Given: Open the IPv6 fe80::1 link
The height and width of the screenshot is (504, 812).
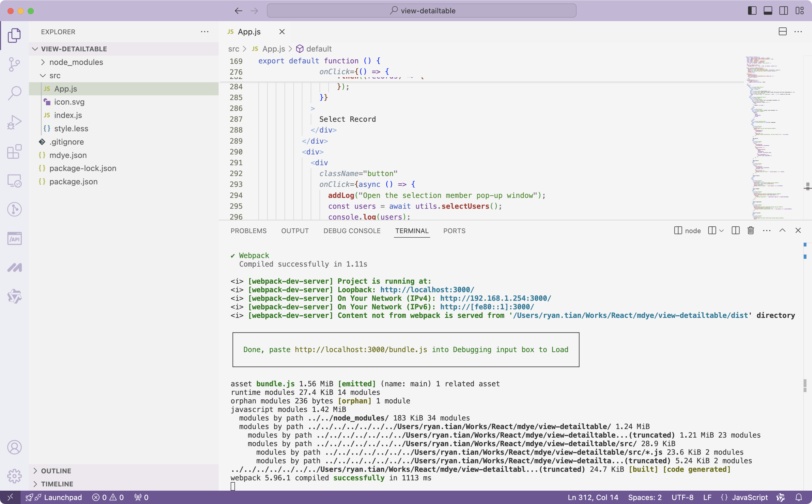Looking at the screenshot, I should pos(487,307).
